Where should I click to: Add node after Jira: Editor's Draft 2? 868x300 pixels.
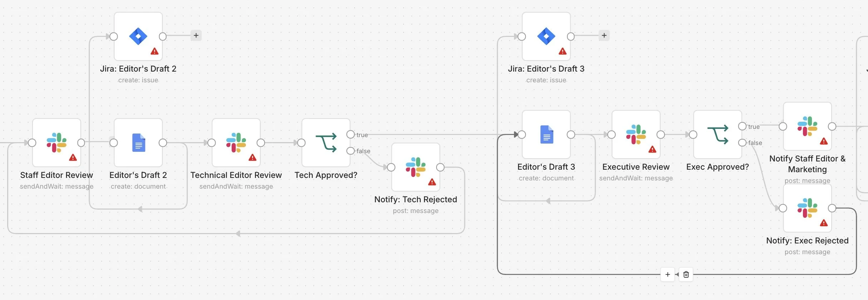196,35
